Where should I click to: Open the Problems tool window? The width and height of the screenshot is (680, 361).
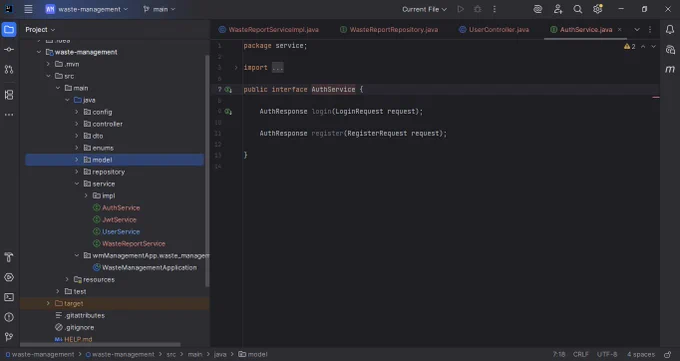[x=9, y=317]
